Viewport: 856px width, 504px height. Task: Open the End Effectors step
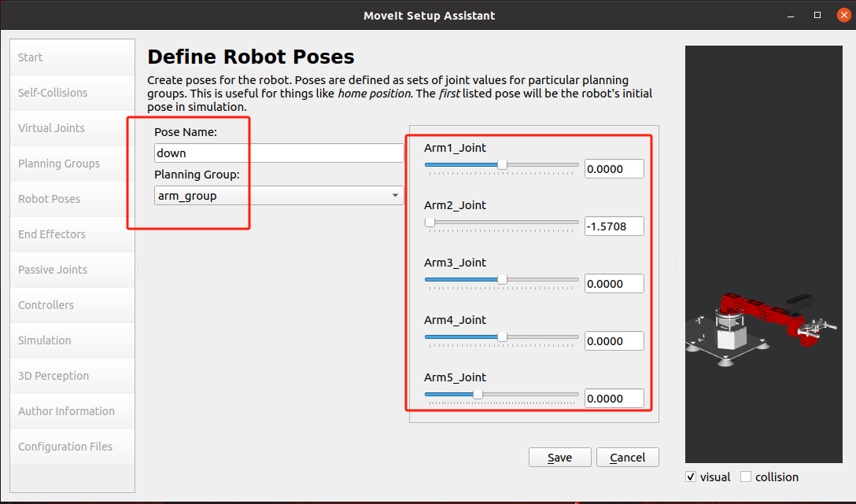click(72, 234)
